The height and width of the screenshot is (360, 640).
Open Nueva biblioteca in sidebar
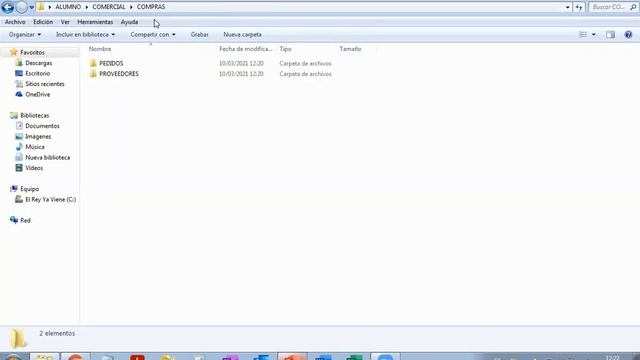47,158
